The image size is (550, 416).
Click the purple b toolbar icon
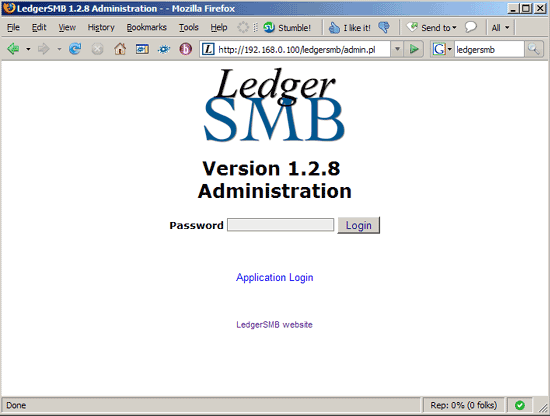point(186,49)
